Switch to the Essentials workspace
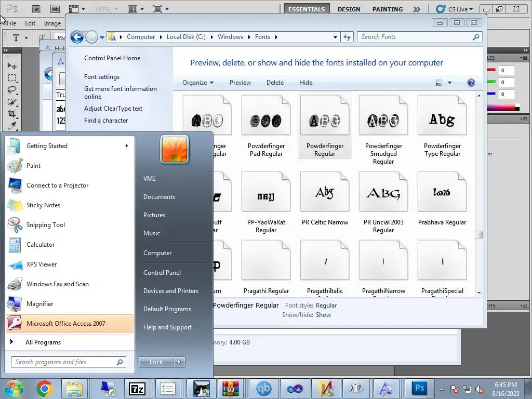The height and width of the screenshot is (399, 532). click(x=307, y=9)
